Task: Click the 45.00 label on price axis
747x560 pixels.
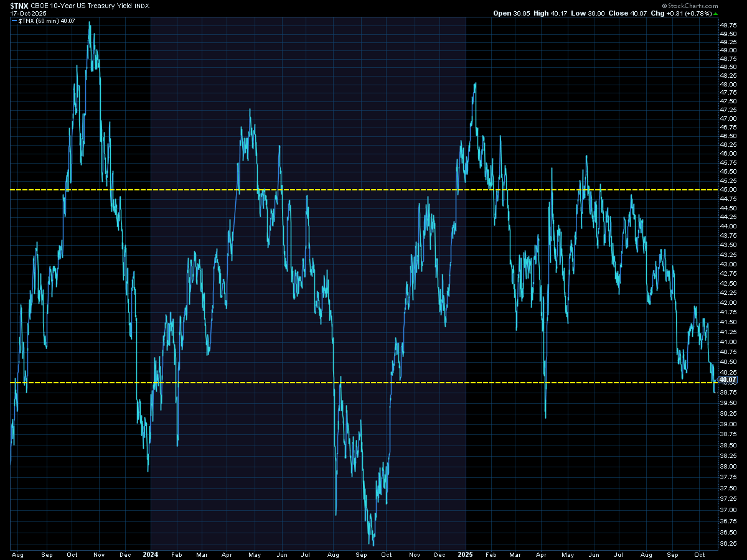Action: pyautogui.click(x=728, y=190)
